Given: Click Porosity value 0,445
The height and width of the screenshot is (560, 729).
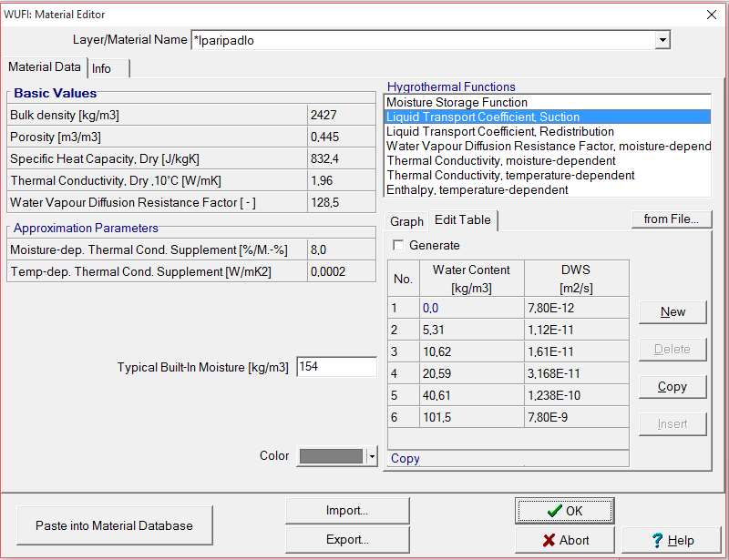Looking at the screenshot, I should click(341, 137).
